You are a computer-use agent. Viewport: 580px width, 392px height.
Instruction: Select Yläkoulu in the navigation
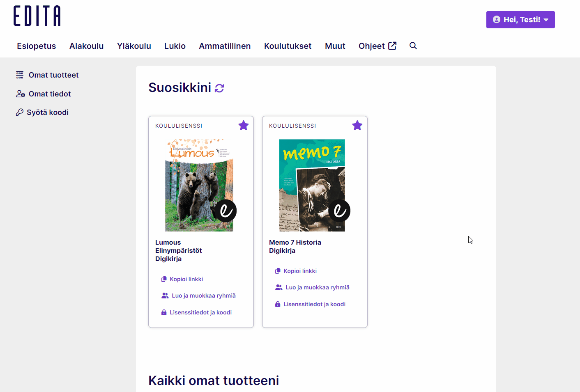pos(134,46)
